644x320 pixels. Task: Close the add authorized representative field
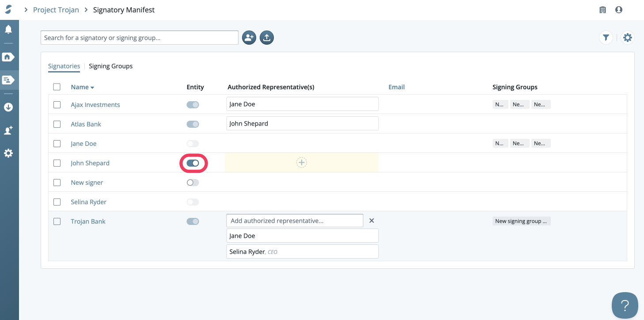pyautogui.click(x=371, y=221)
